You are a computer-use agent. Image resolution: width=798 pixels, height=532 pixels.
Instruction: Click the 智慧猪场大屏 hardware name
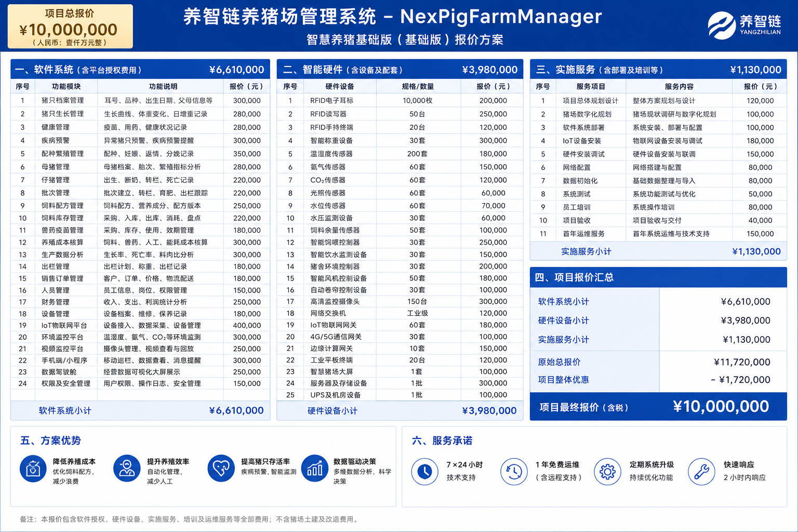[x=331, y=371]
